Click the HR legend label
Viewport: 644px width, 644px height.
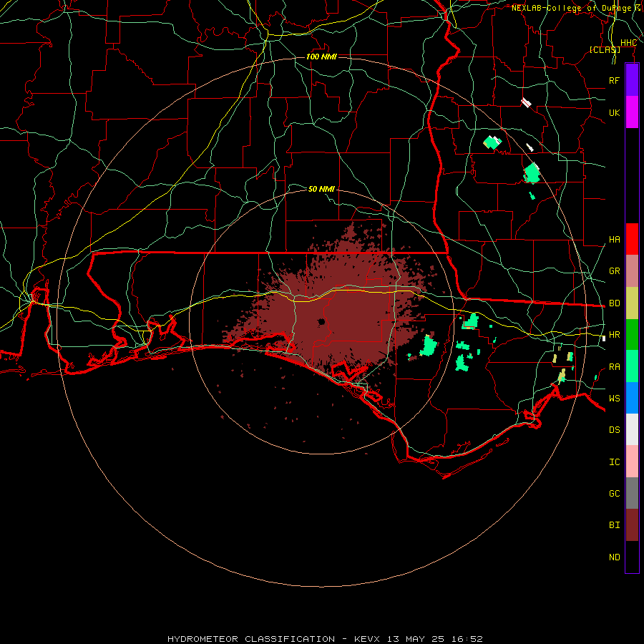614,335
